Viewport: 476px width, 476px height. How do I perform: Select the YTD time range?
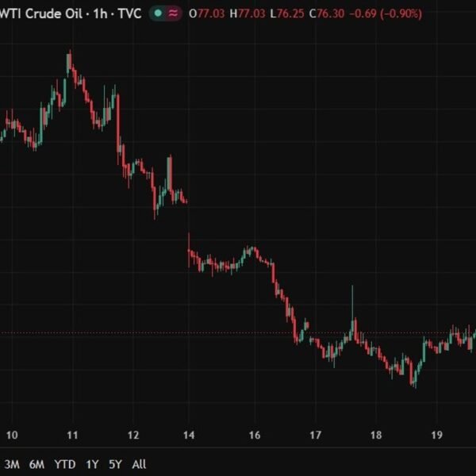tap(65, 464)
